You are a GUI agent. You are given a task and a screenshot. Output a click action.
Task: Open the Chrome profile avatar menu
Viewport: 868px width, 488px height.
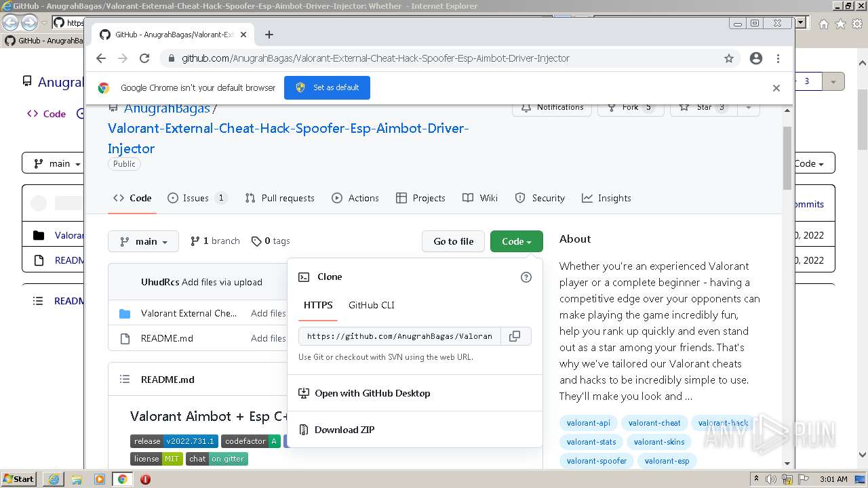[x=756, y=58]
